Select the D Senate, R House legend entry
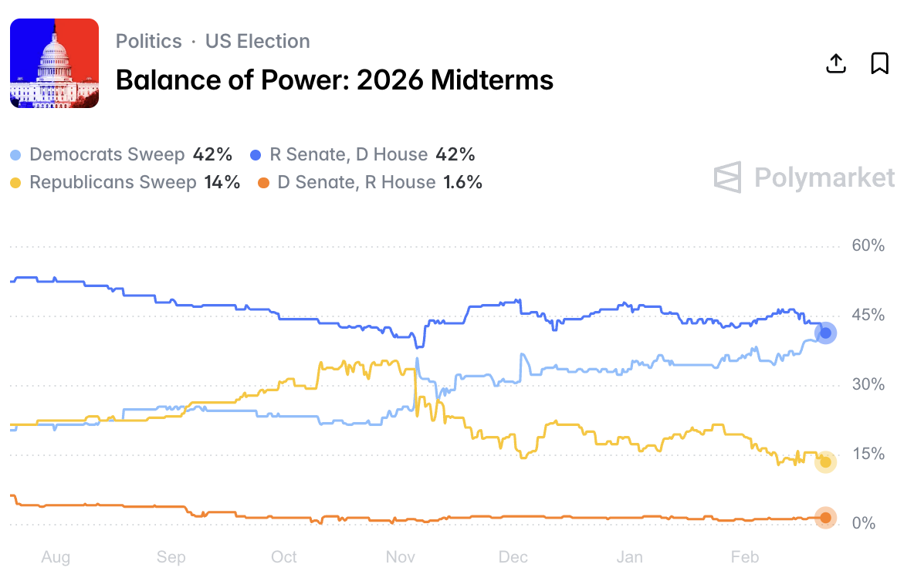This screenshot has width=914, height=588. click(356, 182)
